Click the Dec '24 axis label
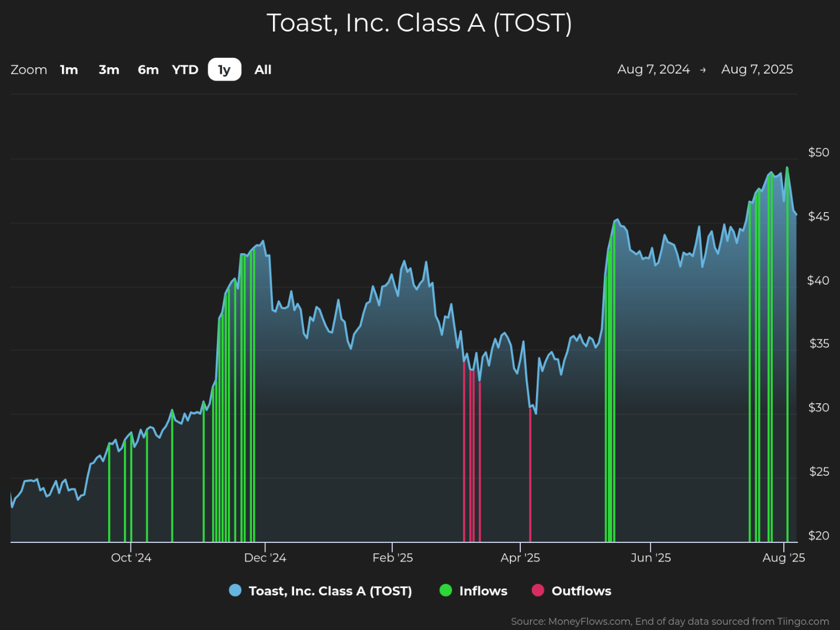 pos(265,558)
